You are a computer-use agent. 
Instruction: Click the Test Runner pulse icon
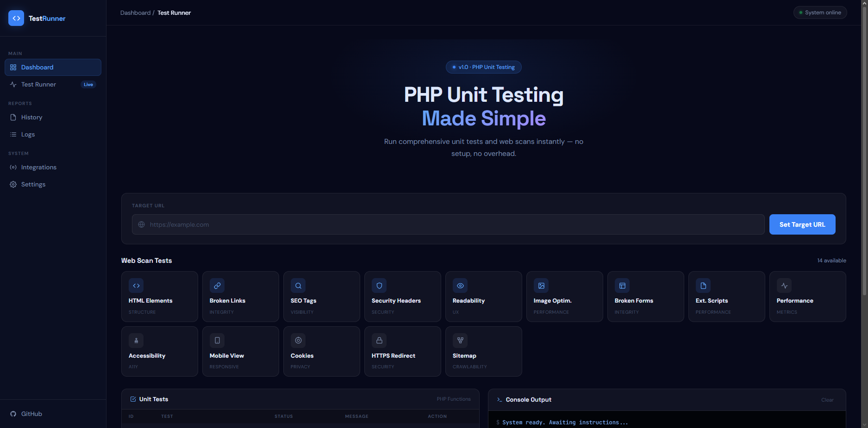click(13, 84)
